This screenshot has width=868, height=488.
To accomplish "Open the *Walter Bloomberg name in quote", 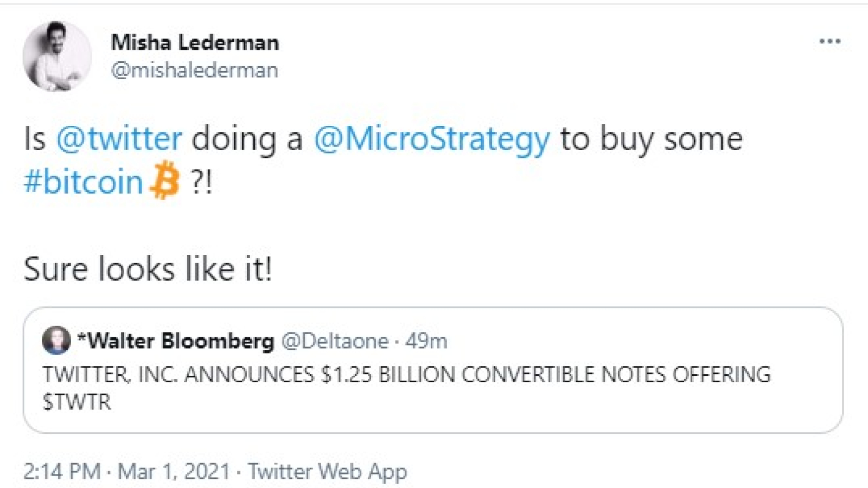I will (176, 341).
